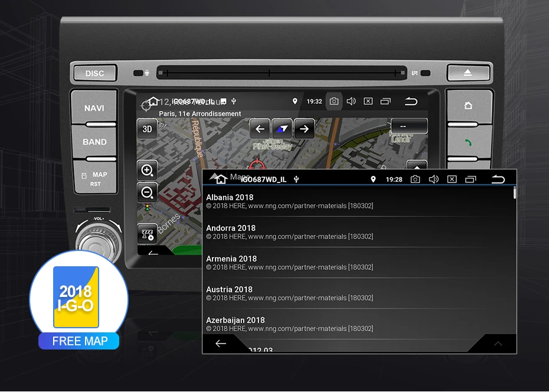Viewport: 549px width, 392px height.
Task: Rotate map left with arrow button
Action: coord(259,129)
